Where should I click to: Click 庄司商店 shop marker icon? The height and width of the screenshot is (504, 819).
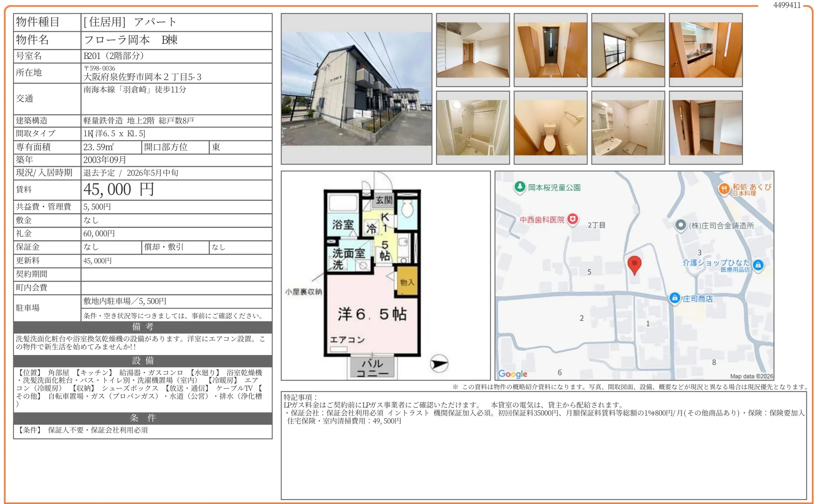click(x=674, y=298)
